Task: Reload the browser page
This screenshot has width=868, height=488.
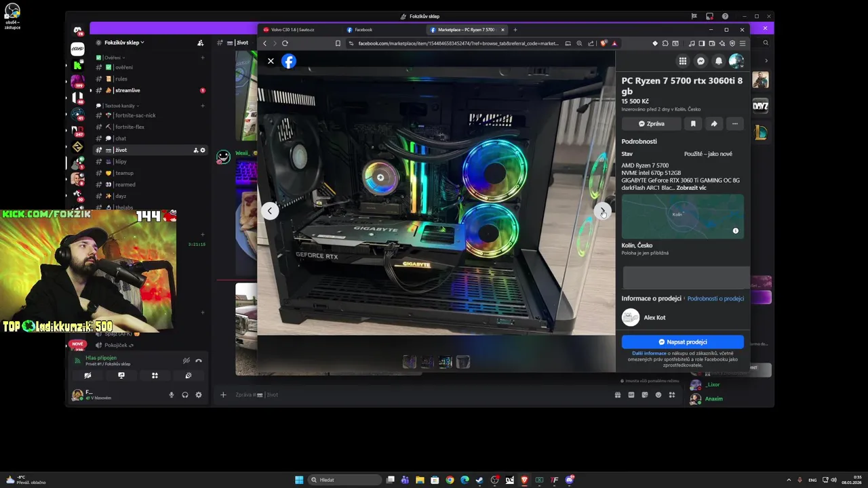Action: [285, 43]
